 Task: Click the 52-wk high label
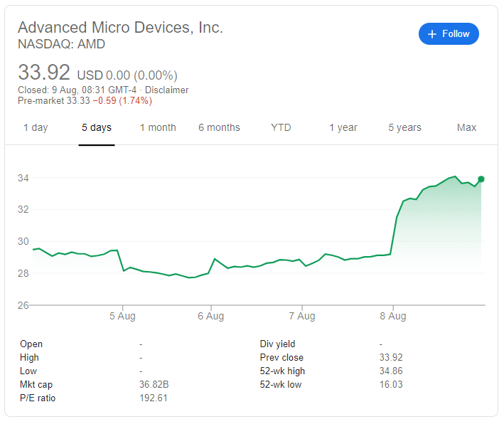click(x=282, y=371)
